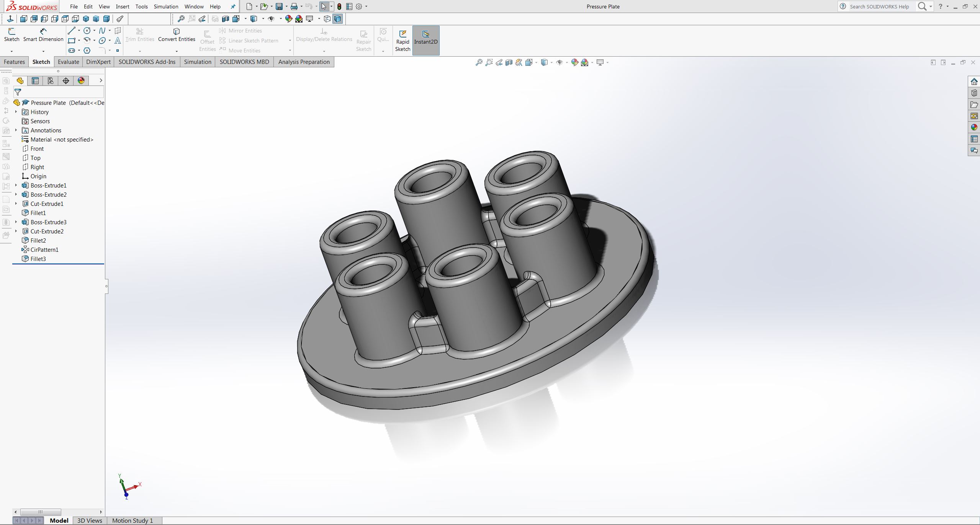Click the Normal To view icon
This screenshot has width=980, height=525.
(x=10, y=19)
